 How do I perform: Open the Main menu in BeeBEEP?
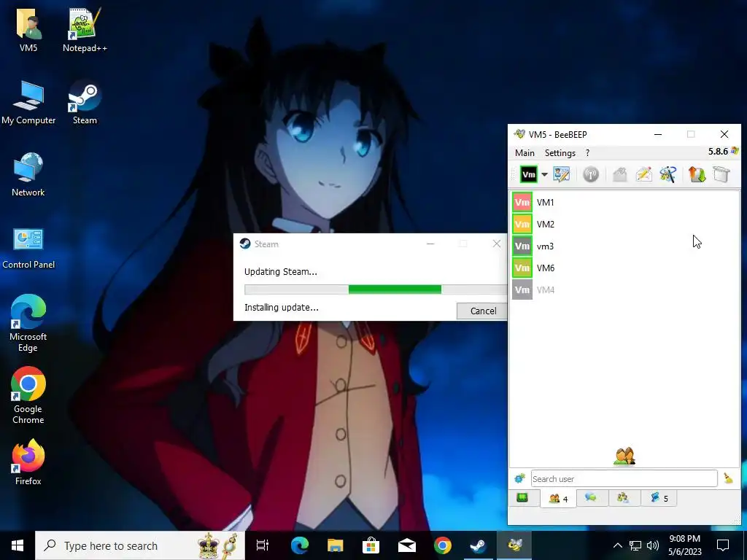[x=525, y=153]
